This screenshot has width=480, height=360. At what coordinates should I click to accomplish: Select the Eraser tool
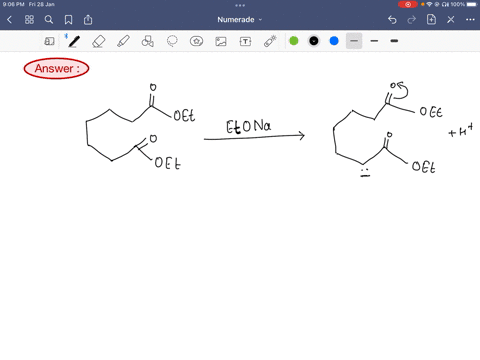[99, 41]
